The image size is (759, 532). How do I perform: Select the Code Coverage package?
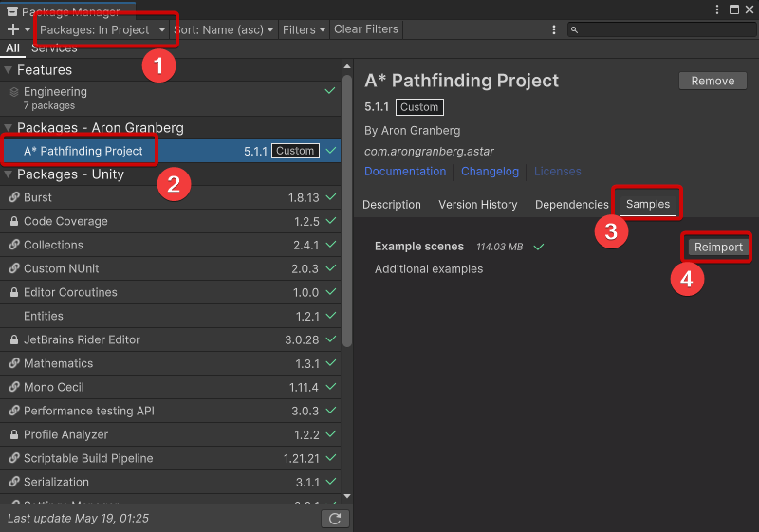[171, 221]
